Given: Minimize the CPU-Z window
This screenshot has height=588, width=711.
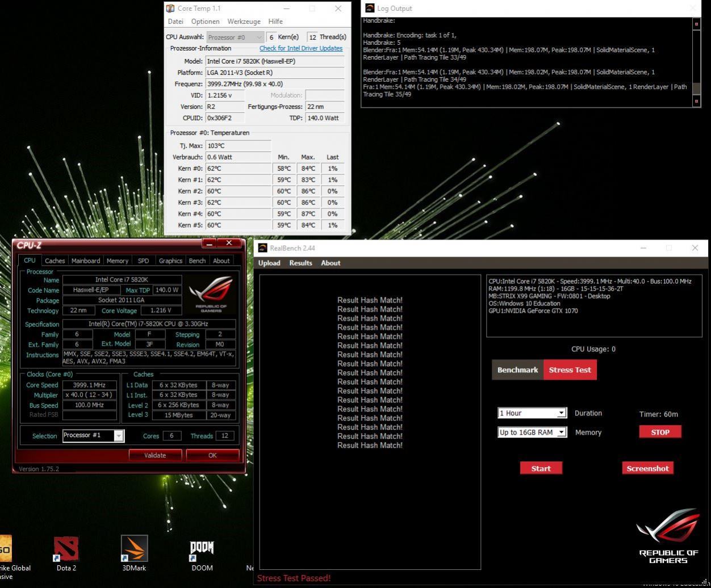Looking at the screenshot, I should point(209,243).
